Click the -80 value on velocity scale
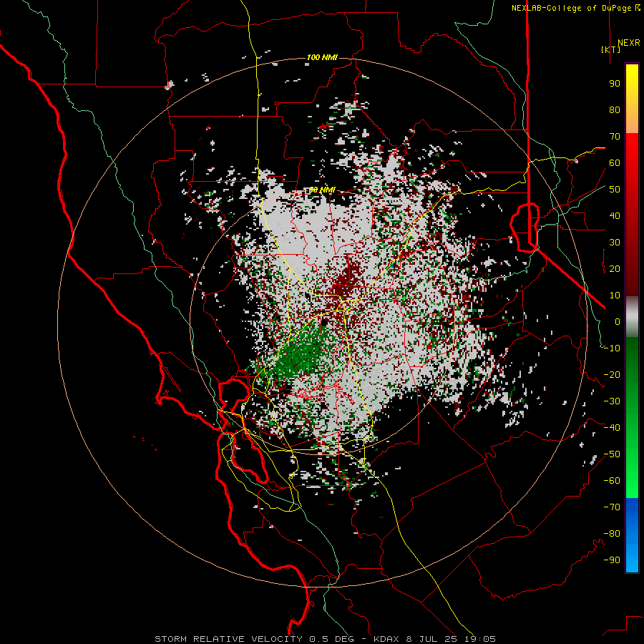 click(612, 534)
